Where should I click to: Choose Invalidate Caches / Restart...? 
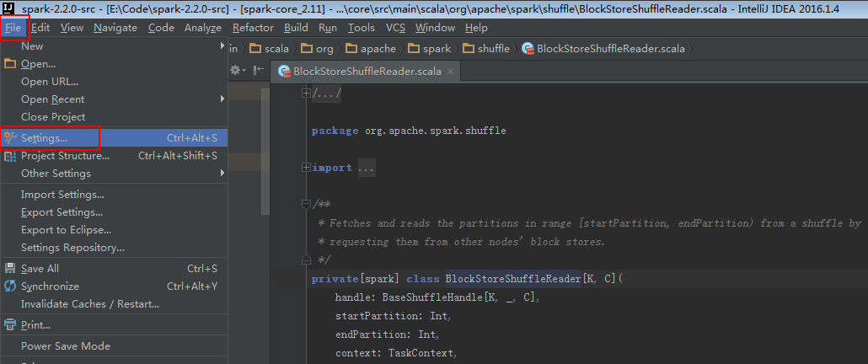tap(114, 304)
